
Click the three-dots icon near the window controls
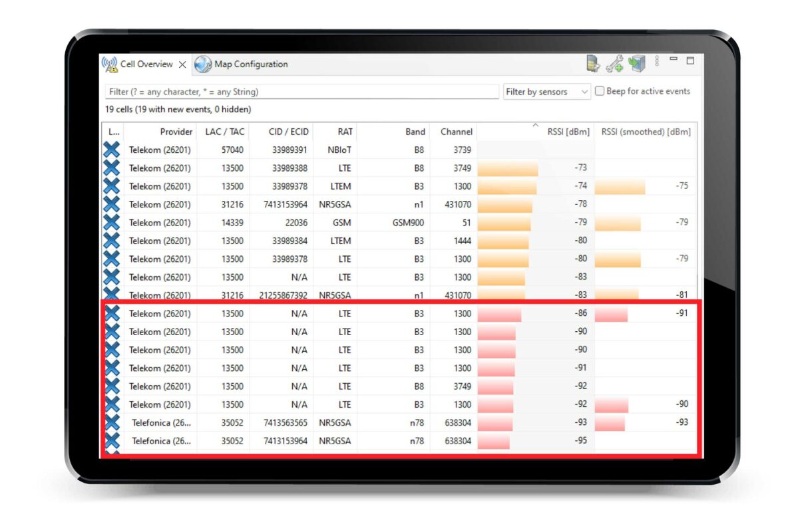point(657,61)
